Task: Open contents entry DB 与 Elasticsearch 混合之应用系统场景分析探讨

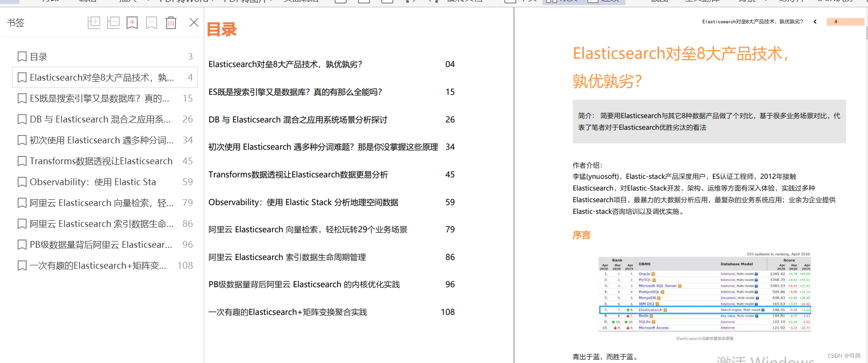Action: tap(298, 120)
